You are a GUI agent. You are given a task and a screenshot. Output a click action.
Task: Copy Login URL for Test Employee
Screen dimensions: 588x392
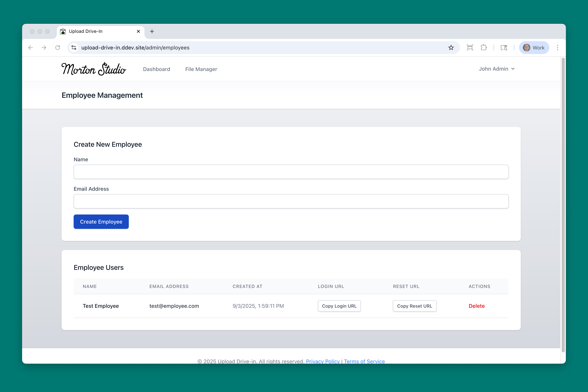coord(339,306)
